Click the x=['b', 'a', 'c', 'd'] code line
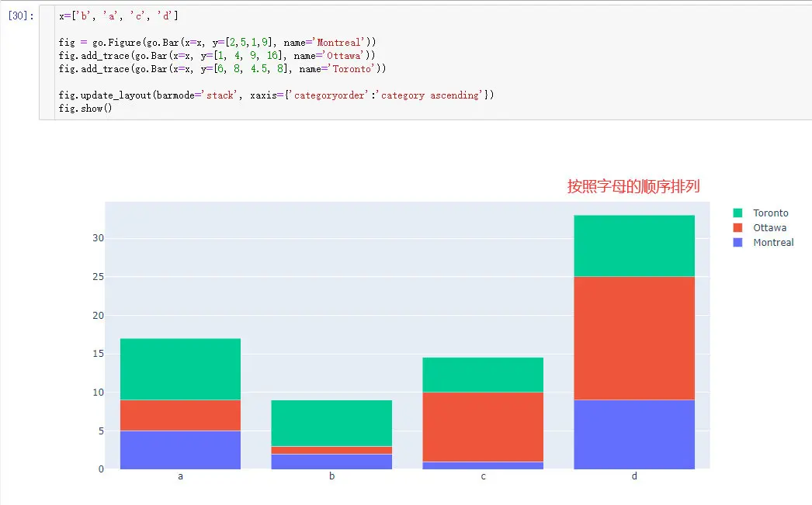Image resolution: width=812 pixels, height=505 pixels. pyautogui.click(x=119, y=16)
